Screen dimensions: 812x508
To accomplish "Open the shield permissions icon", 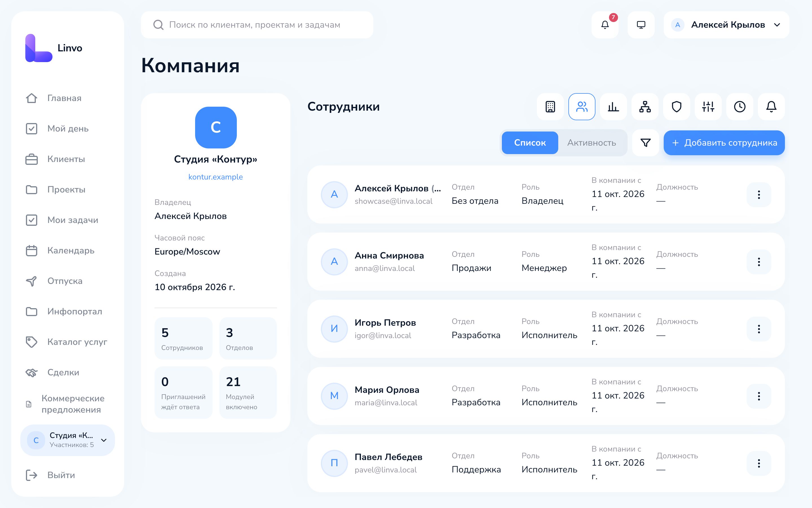I will [x=676, y=106].
